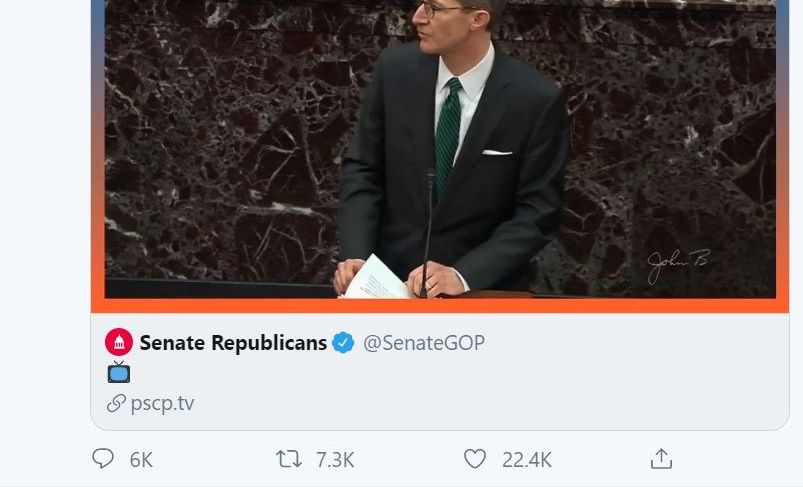Open the pscp.tv link

coord(162,404)
